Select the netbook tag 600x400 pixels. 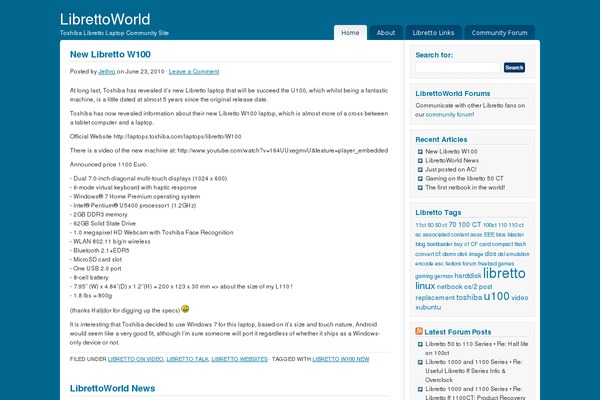click(449, 287)
